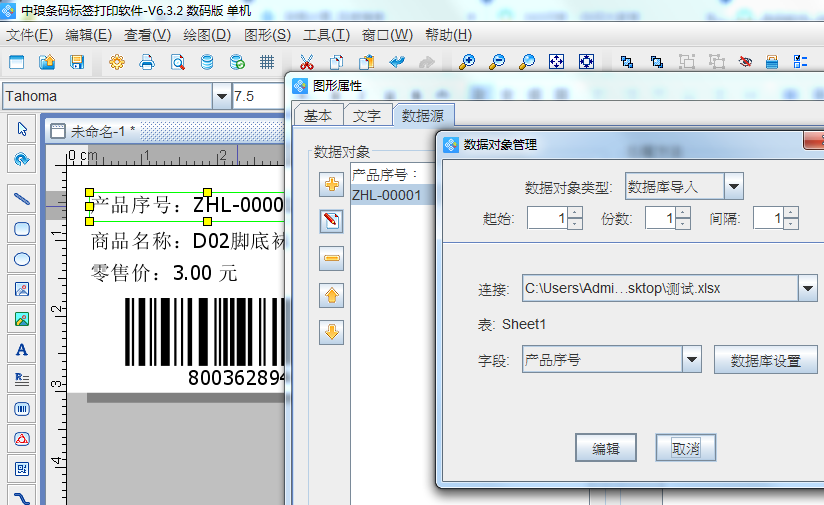Select the text tool A icon
Image resolution: width=824 pixels, height=505 pixels.
(21, 350)
